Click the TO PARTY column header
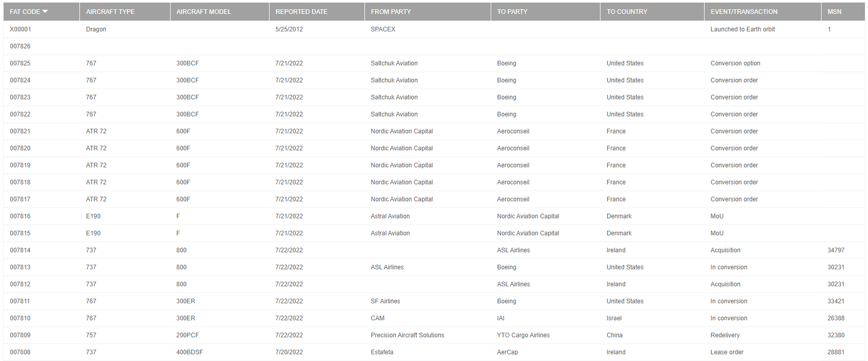 [x=512, y=12]
